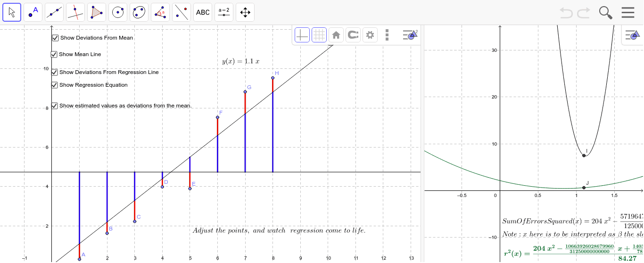The image size is (644, 263).
Task: Uncheck Show Mean Line checkbox
Action: pyautogui.click(x=54, y=54)
